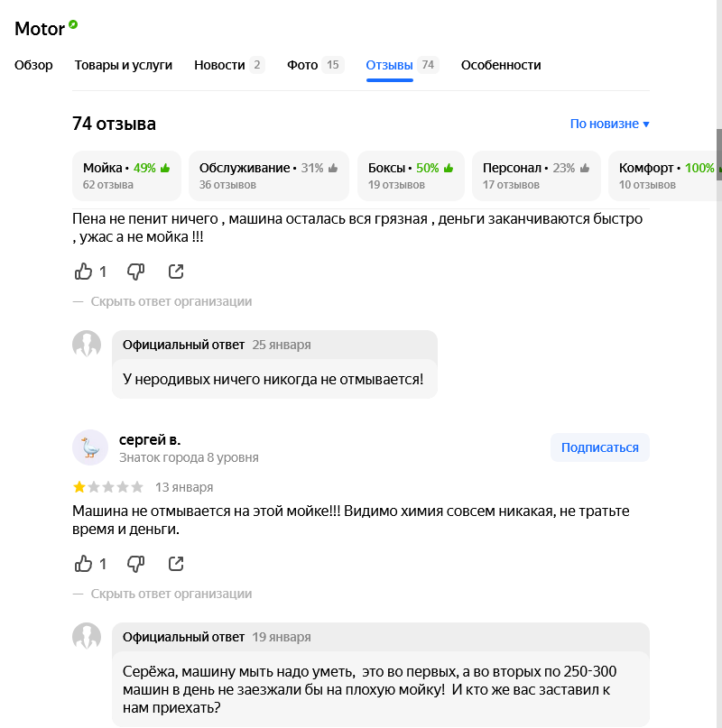Switch to the Фото tab
Viewport: 722px width, 728px height.
click(315, 65)
